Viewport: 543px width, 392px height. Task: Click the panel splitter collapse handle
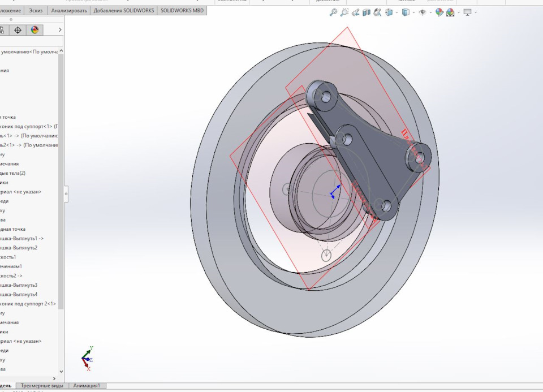(66, 193)
